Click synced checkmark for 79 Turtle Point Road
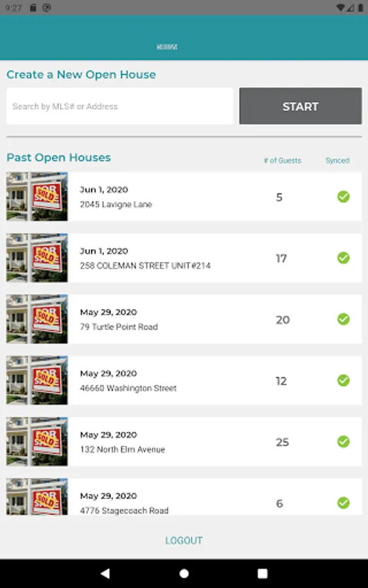The height and width of the screenshot is (588, 368). (x=343, y=319)
